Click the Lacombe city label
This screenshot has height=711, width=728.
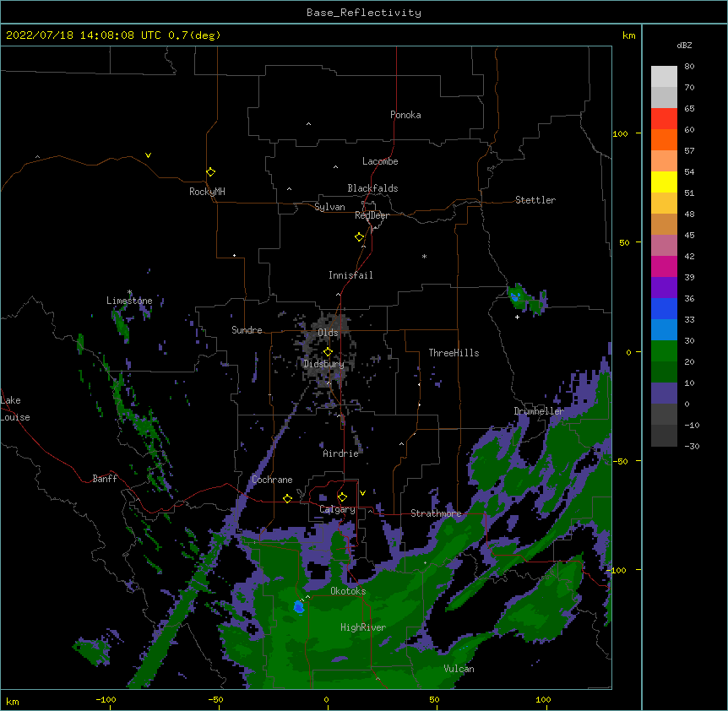tap(380, 161)
